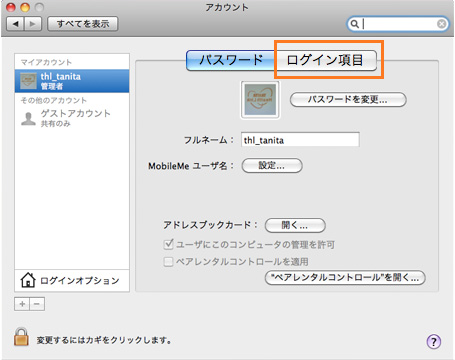Image resolution: width=455 pixels, height=360 pixels.
Task: Open help with the question mark button
Action: [434, 341]
